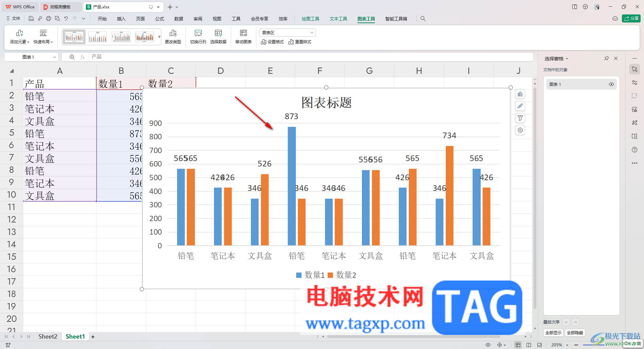Screen dimensions: 644x349
Task: Click Move Chart (移动图表) icon
Action: [244, 33]
